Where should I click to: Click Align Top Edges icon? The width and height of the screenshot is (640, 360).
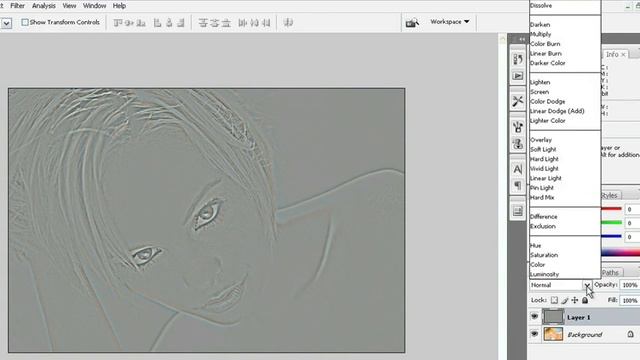(x=118, y=23)
